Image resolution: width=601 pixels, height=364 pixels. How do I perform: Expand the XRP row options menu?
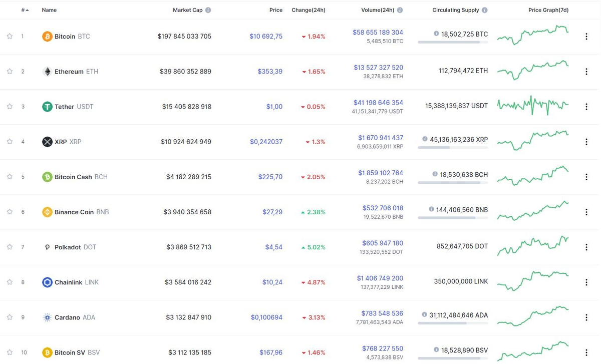point(586,142)
